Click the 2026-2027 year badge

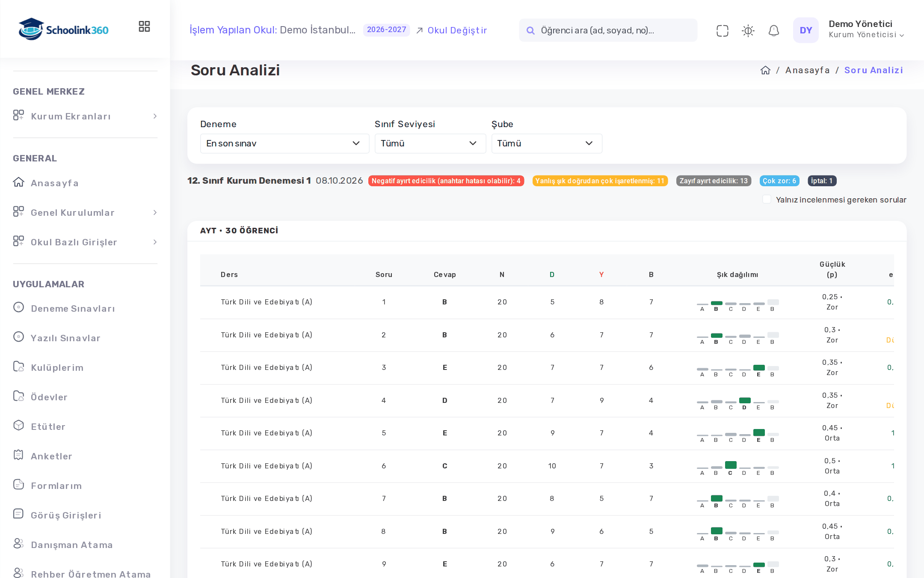(386, 30)
